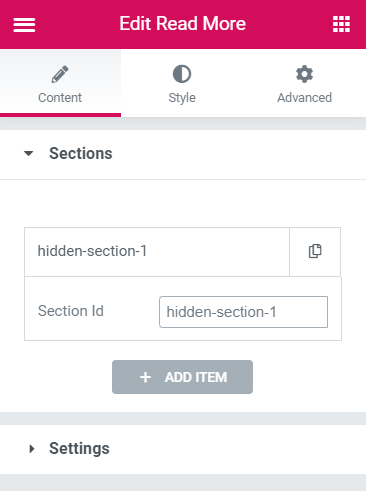Duplicate the hidden-section-1 item

tap(315, 251)
